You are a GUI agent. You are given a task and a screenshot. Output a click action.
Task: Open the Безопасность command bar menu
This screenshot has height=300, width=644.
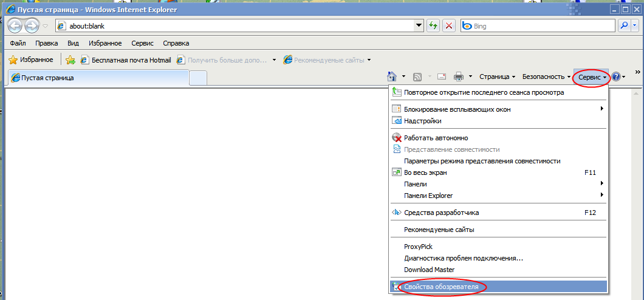pos(546,77)
